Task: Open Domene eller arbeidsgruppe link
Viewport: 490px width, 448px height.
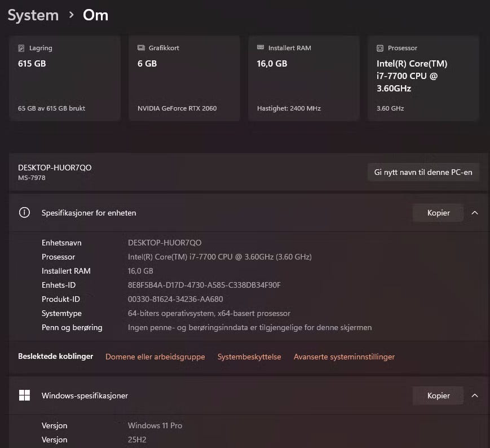Action: tap(155, 357)
